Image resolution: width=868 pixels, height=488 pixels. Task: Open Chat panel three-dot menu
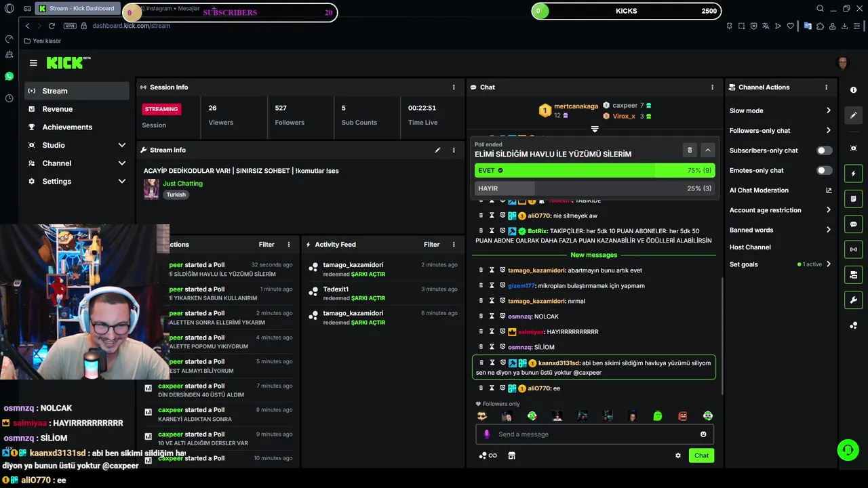(x=712, y=87)
